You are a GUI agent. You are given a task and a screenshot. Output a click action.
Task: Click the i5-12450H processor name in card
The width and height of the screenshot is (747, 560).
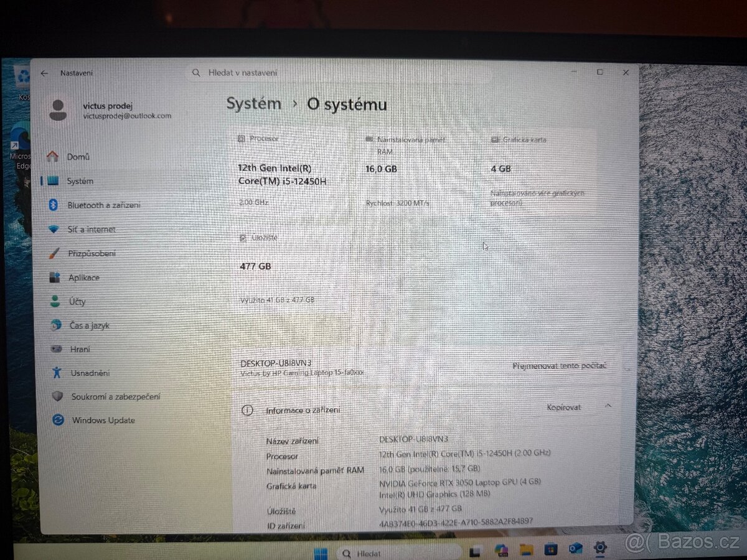(282, 174)
